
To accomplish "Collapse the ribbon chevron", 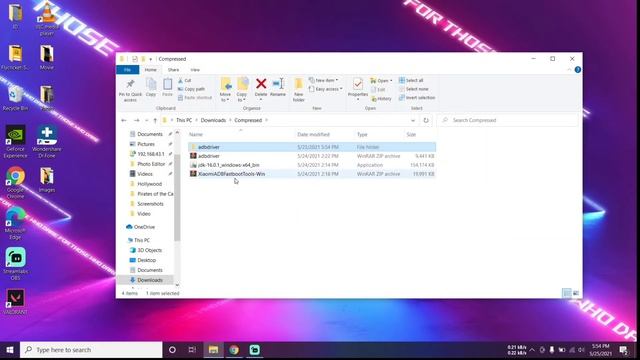I will click(569, 70).
